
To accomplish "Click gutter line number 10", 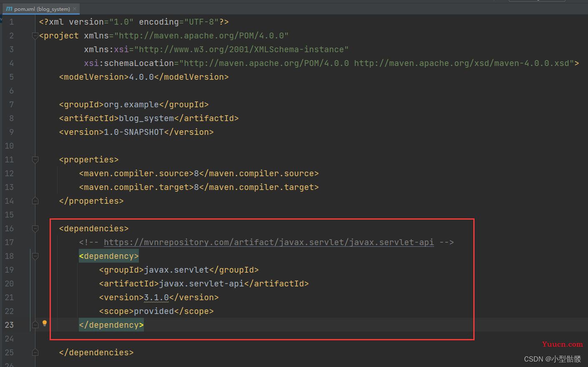I will coord(9,146).
